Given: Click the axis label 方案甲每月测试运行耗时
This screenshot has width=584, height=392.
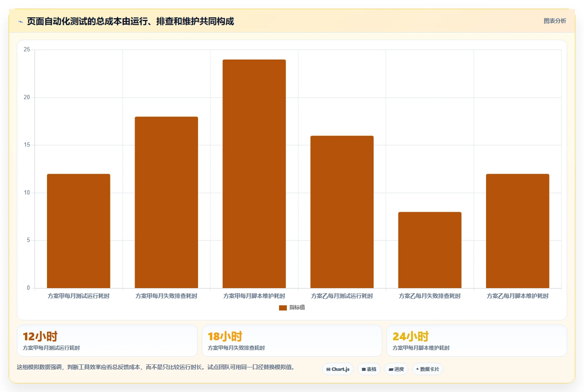Looking at the screenshot, I should (x=78, y=296).
